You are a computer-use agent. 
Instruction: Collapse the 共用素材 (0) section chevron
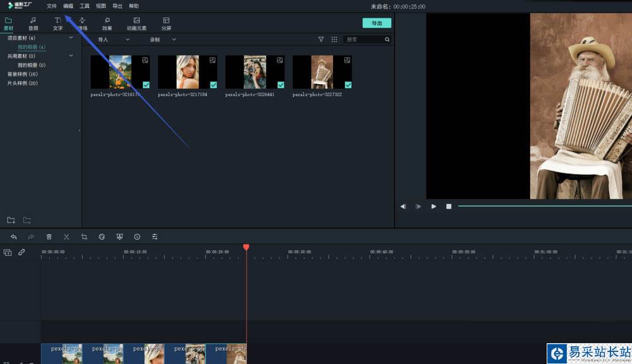(71, 56)
